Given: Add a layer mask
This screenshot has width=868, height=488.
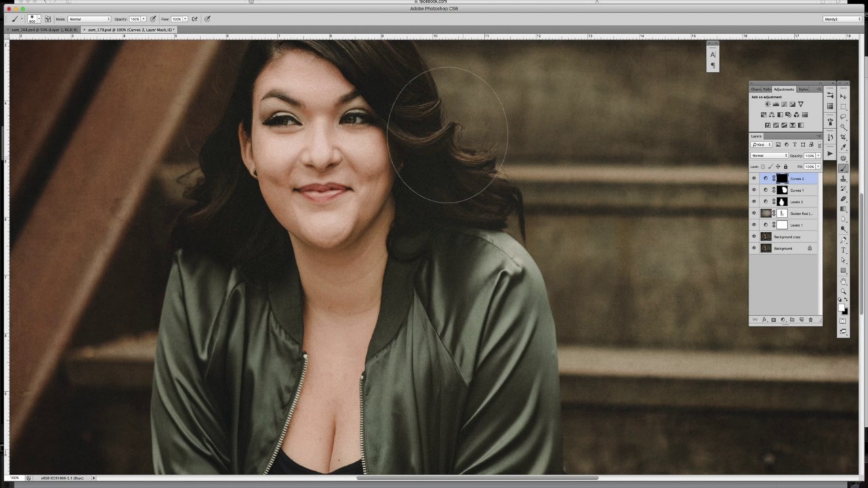Looking at the screenshot, I should click(x=774, y=320).
